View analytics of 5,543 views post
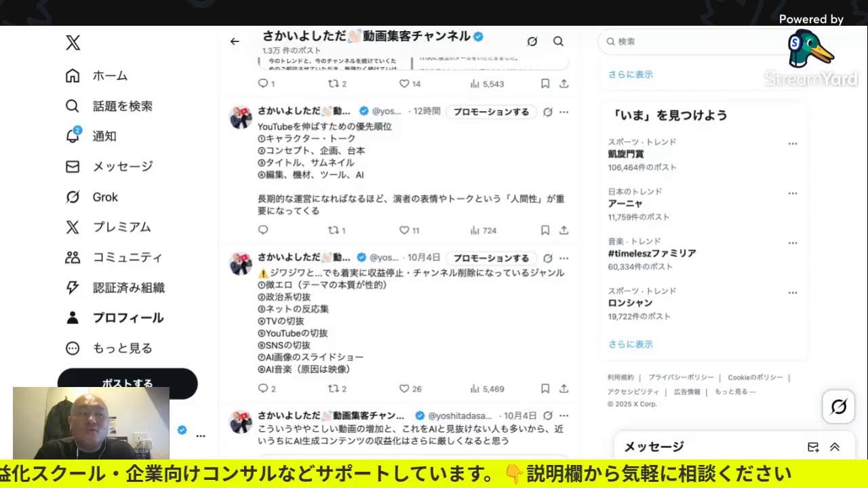Viewport: 868px width, 488px height. pyautogui.click(x=487, y=84)
